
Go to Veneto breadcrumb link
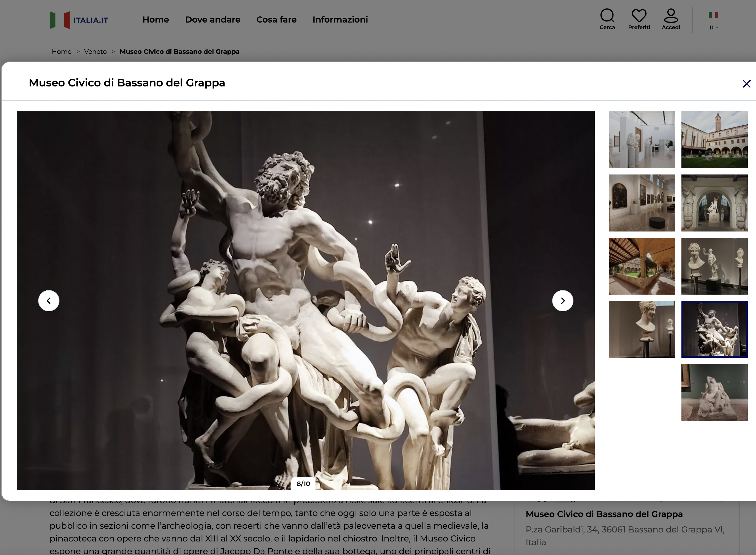coord(96,51)
